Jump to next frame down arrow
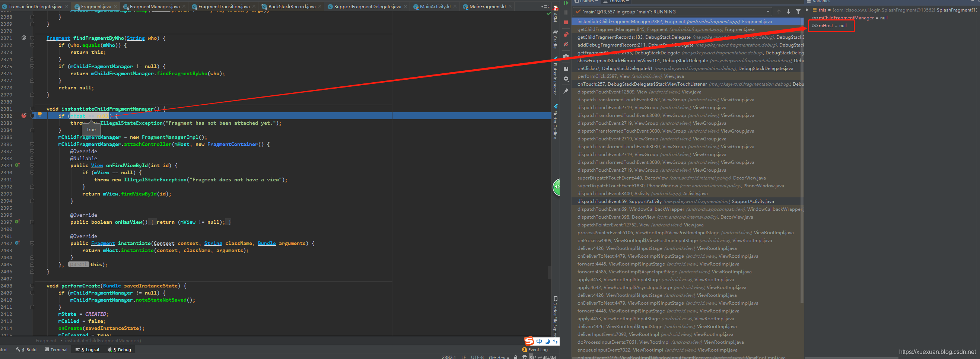The image size is (980, 359). pos(788,12)
